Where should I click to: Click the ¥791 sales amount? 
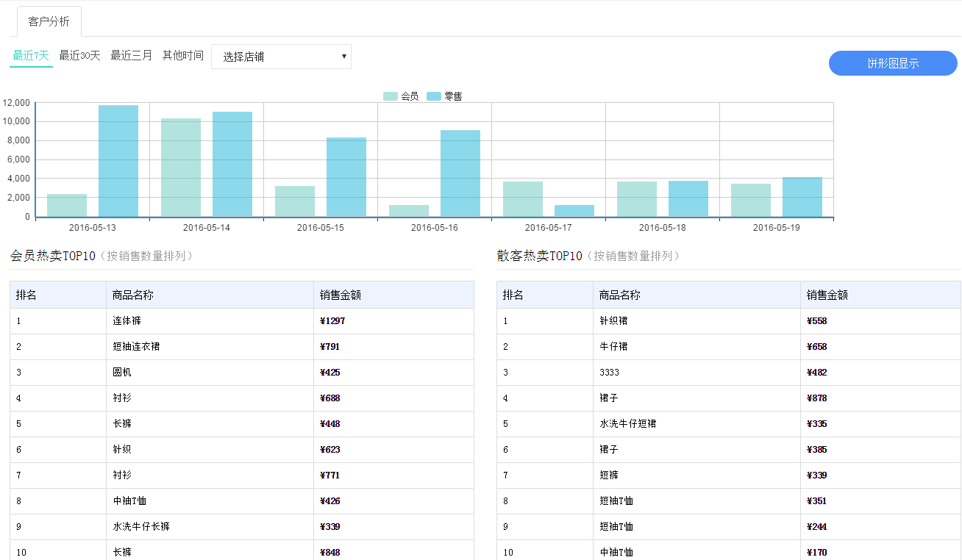tap(330, 347)
